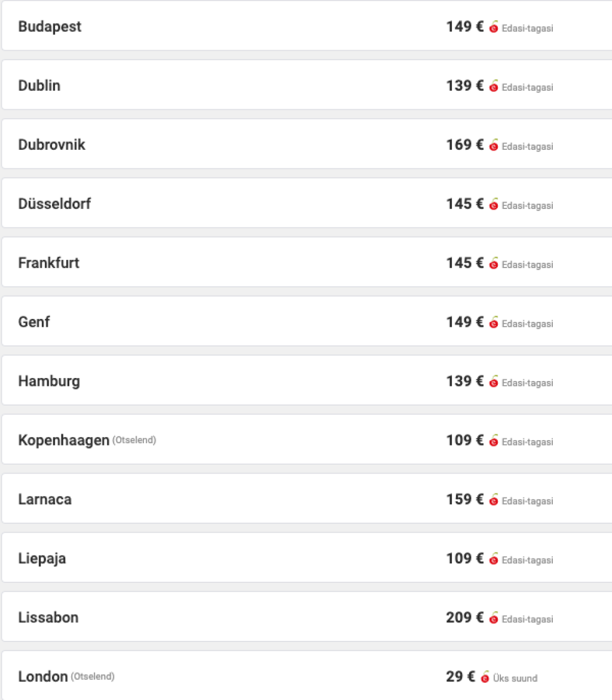This screenshot has height=700, width=612.
Task: Click the cherry icon beside Lissabon 209 €
Action: (494, 619)
